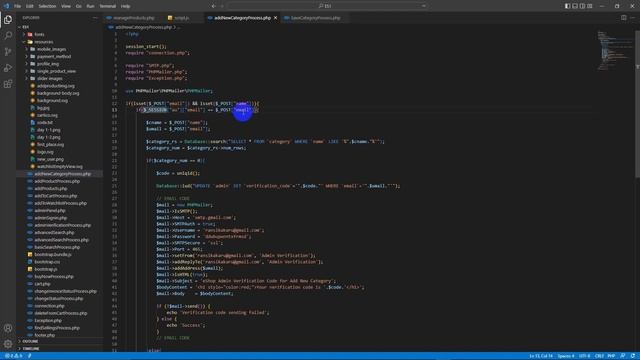Open the Extensions view

(x=8, y=84)
